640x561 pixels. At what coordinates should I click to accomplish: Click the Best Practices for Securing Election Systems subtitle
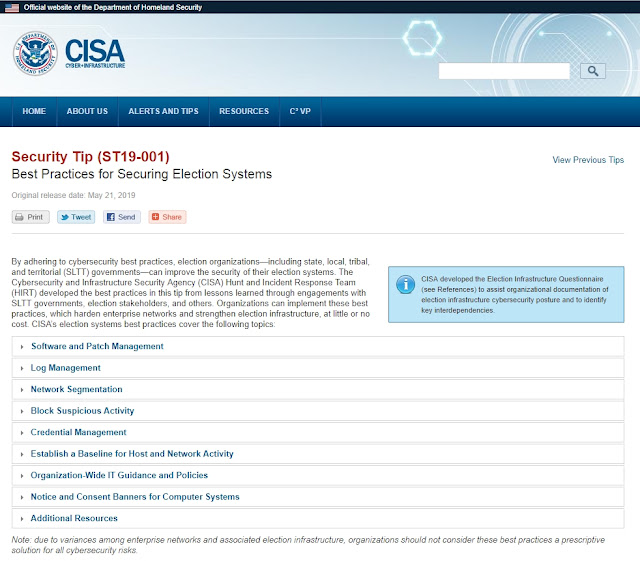coord(142,174)
